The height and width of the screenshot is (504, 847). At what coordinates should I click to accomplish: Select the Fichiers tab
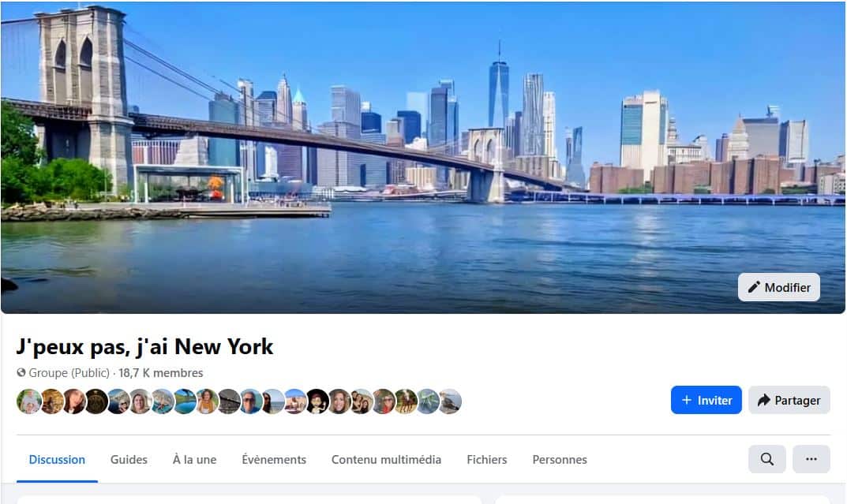click(487, 460)
